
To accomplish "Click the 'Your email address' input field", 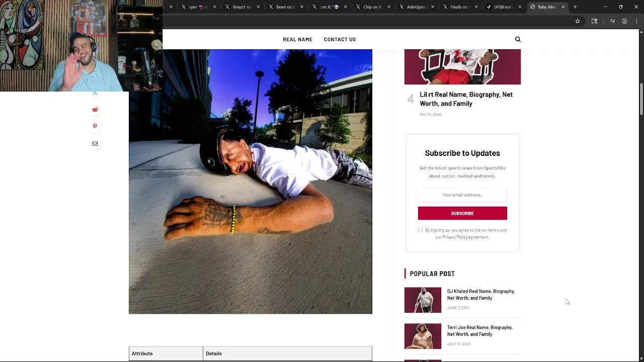I will tap(462, 195).
